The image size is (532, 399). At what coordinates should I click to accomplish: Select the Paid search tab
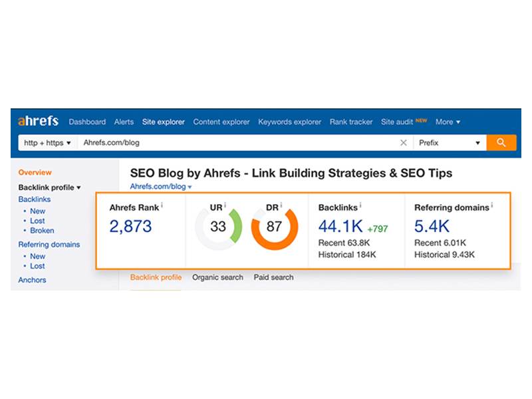pos(273,277)
